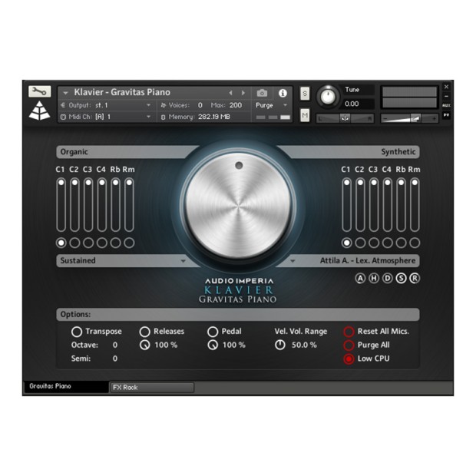Switch to the FX Rack tab
The width and height of the screenshot is (476, 476).
(152, 388)
